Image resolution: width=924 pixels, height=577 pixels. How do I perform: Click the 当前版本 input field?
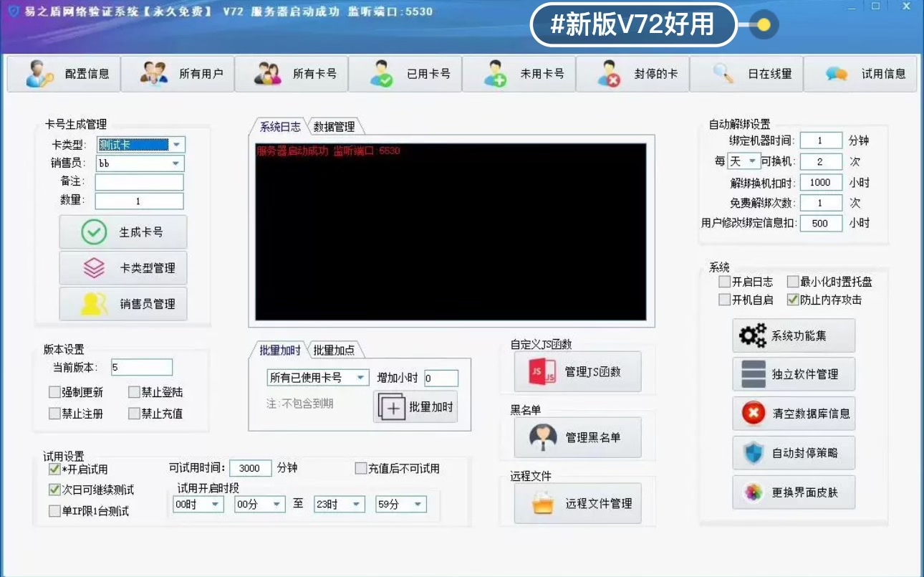point(141,367)
